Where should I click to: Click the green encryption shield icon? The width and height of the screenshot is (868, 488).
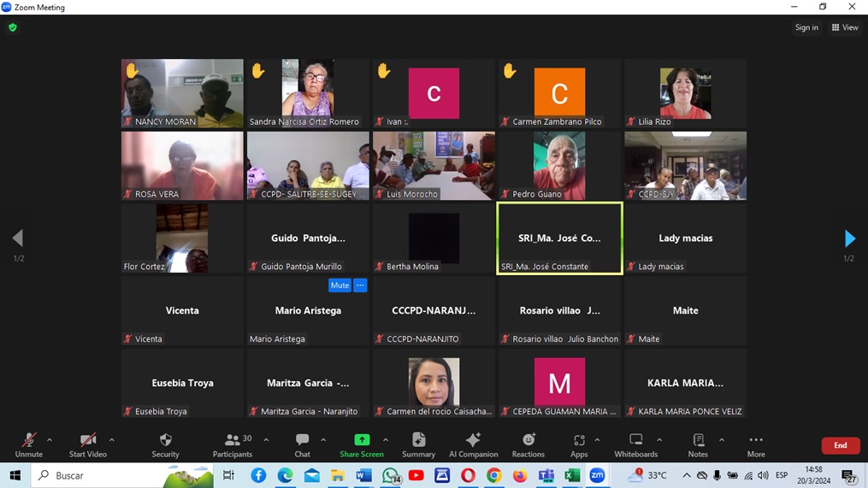13,27
